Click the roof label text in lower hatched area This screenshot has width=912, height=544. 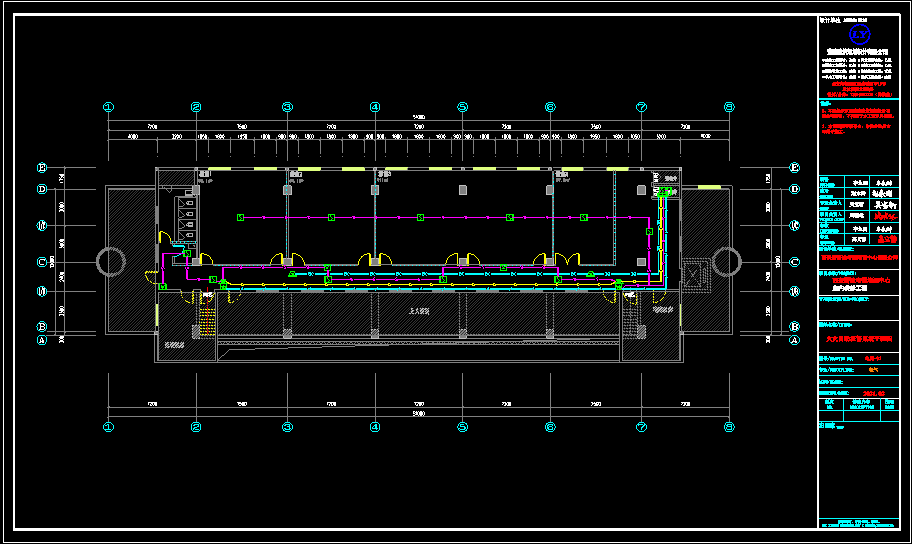[x=419, y=312]
